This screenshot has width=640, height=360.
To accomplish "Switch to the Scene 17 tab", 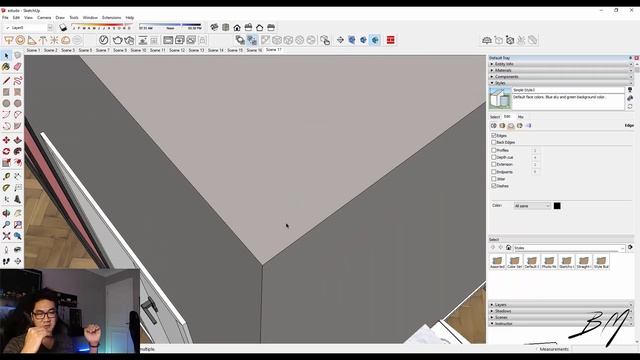I will tap(273, 50).
